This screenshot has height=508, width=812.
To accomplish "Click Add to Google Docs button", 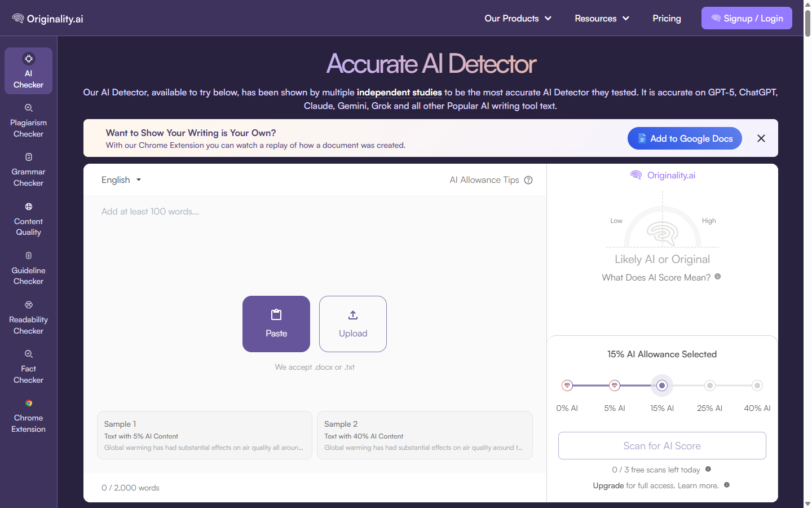I will [x=685, y=138].
